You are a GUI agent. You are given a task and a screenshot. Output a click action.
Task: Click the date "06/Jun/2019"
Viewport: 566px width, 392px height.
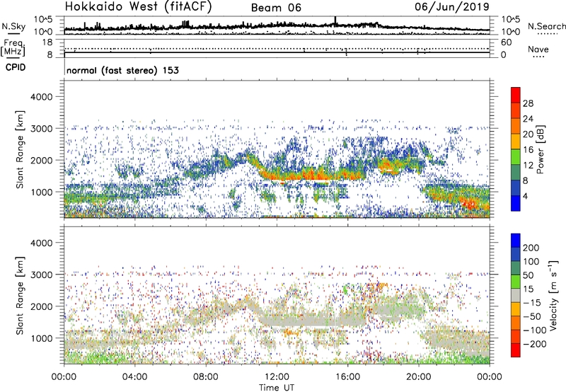click(x=452, y=6)
